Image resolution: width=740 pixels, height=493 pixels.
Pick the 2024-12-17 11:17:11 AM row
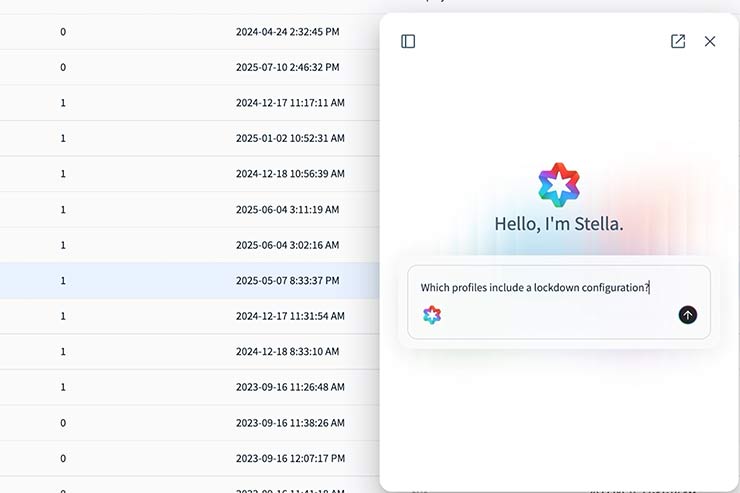click(290, 103)
